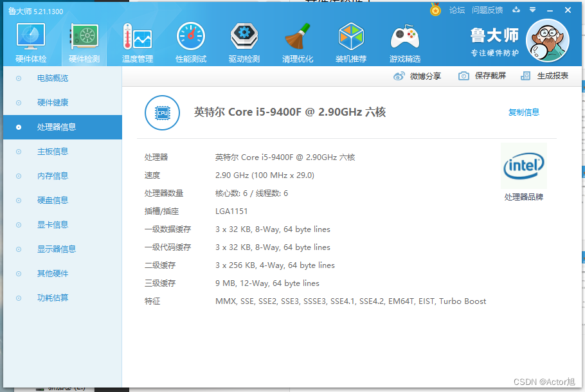Click the report icon for 生成报表
The width and height of the screenshot is (585, 392).
(525, 76)
